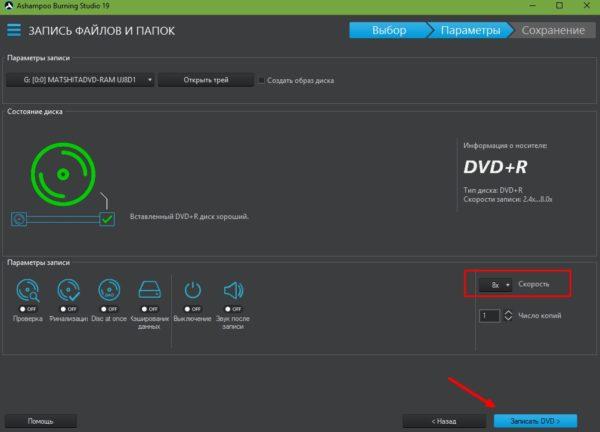Click the Звук после записи speaker icon
Image resolution: width=600 pixels, height=432 pixels.
pos(233,290)
